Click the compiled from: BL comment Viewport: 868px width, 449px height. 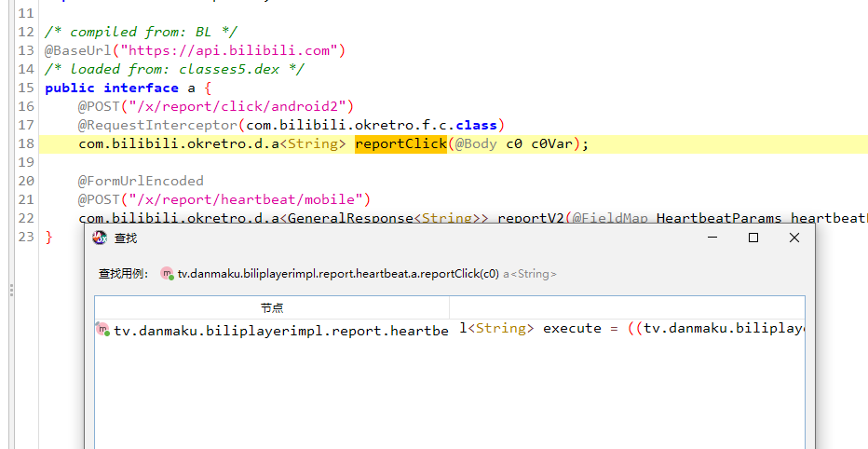[x=142, y=32]
